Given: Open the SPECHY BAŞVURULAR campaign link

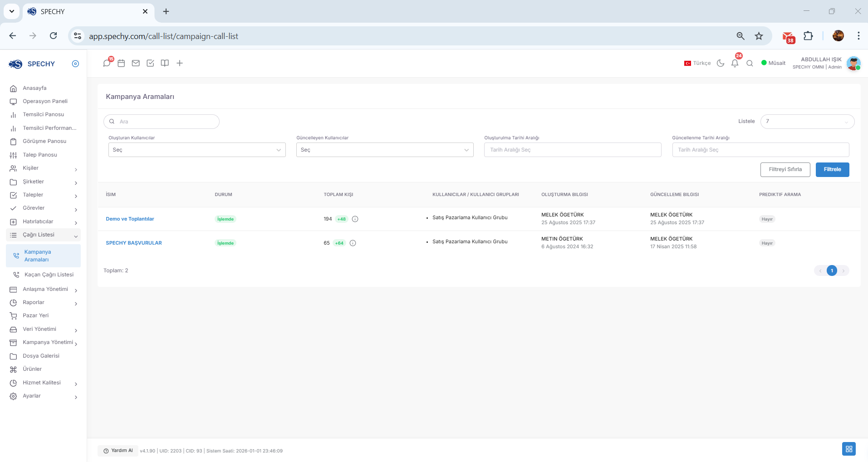Looking at the screenshot, I should point(134,243).
